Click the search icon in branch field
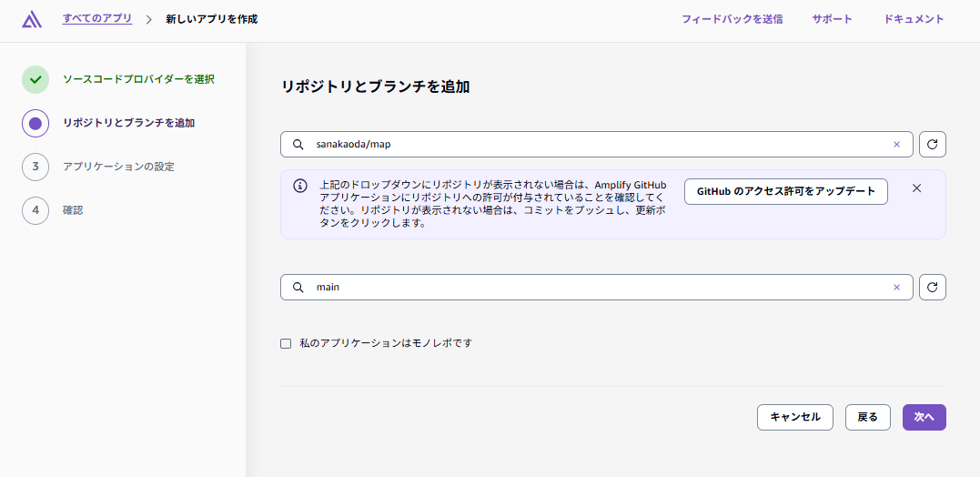The image size is (980, 477). click(x=298, y=288)
